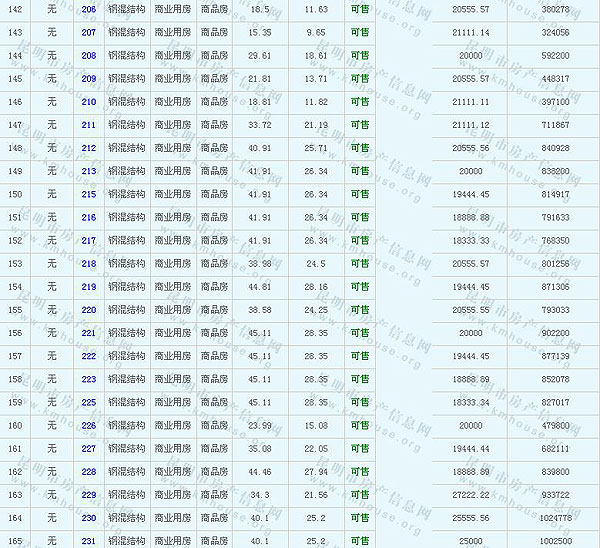This screenshot has height=548, width=600.
Task: Open room number 206 link
Action: 89,9
